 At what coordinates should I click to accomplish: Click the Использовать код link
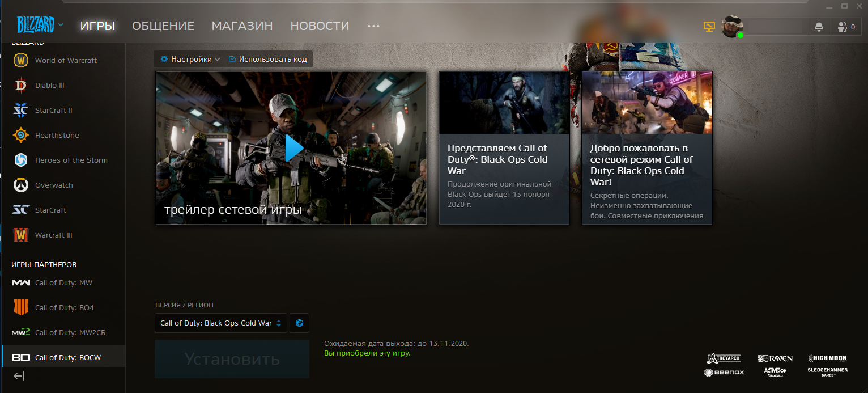point(267,59)
